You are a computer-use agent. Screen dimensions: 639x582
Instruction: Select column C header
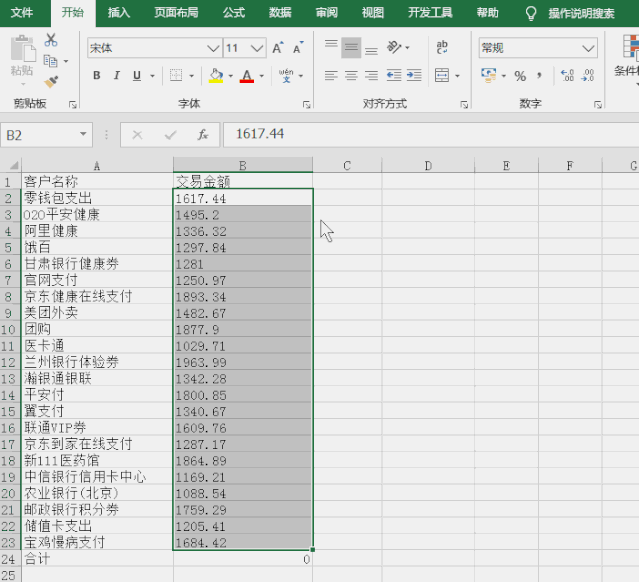tap(346, 165)
